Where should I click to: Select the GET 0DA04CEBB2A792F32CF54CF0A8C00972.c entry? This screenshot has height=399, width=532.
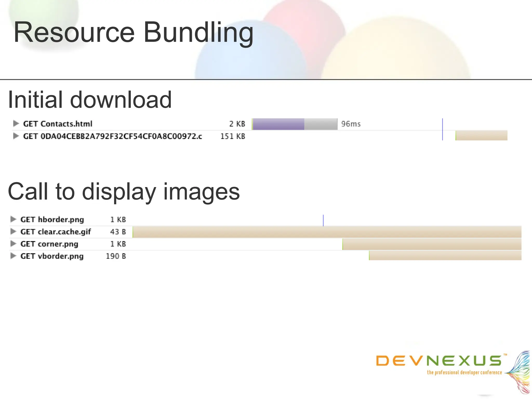pyautogui.click(x=112, y=136)
